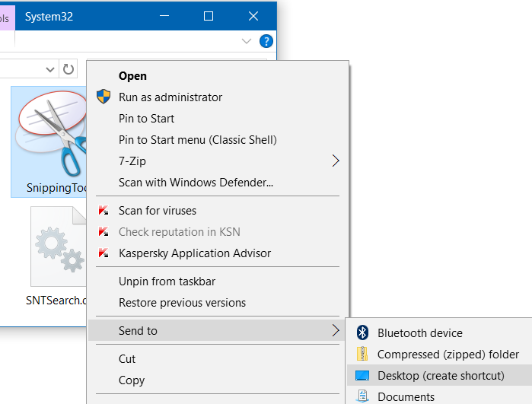532x404 pixels.
Task: Minimize the System32 window
Action: tap(164, 16)
